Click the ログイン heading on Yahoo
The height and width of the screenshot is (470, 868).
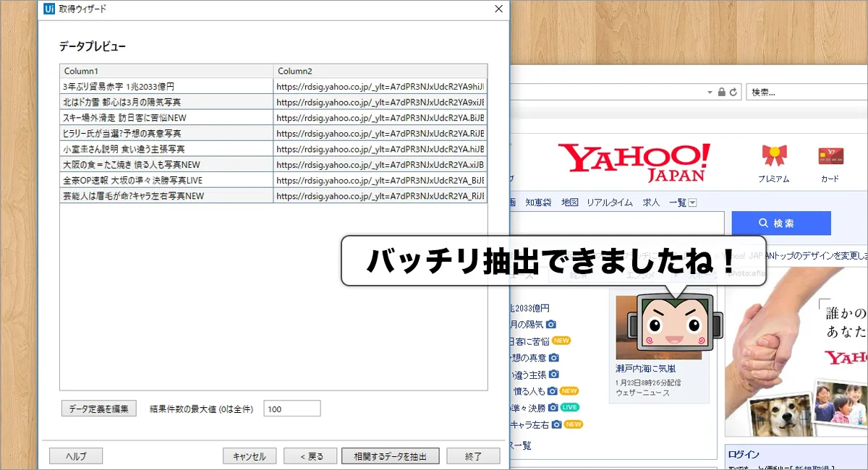[744, 454]
